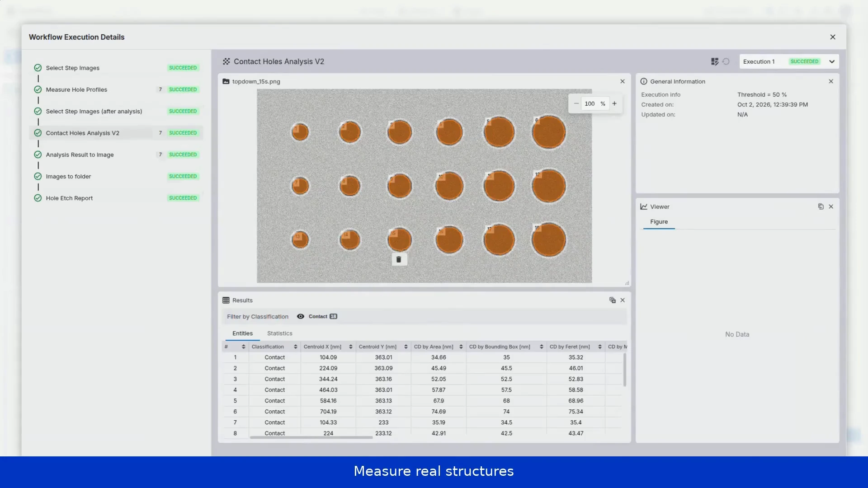Viewport: 868px width, 488px height.
Task: Click the image file icon beside topdown_15s.png
Action: (x=226, y=81)
